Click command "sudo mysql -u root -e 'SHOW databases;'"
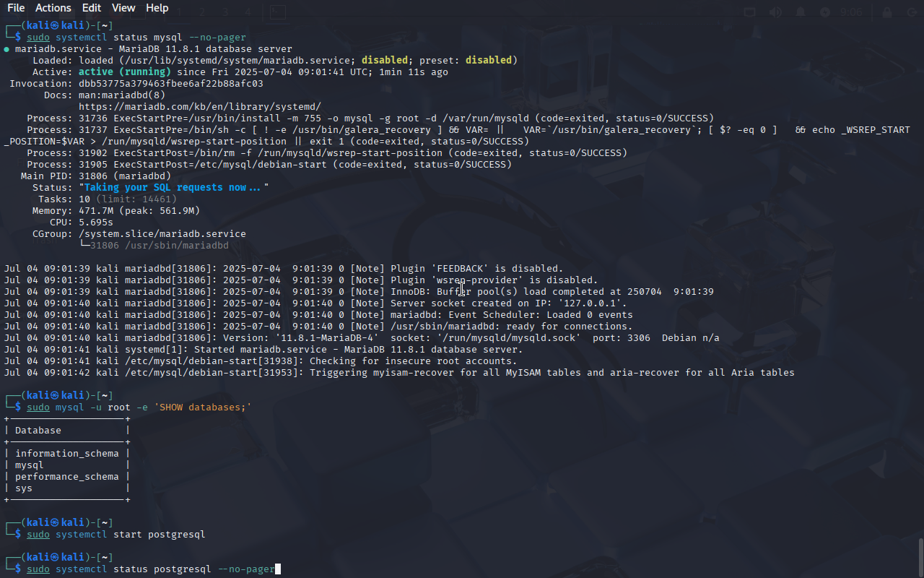Image resolution: width=924 pixels, height=578 pixels. pyautogui.click(x=139, y=407)
